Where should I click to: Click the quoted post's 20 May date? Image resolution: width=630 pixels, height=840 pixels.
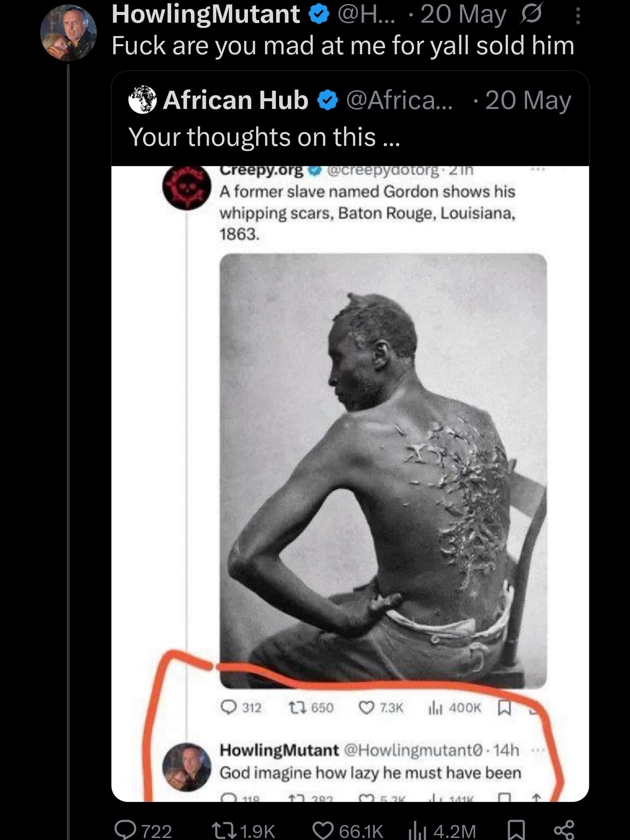528,100
